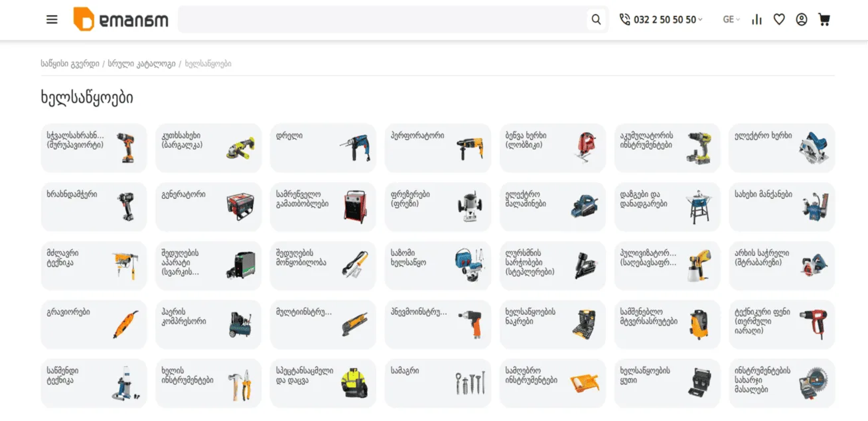Click the ხელსაწყოები breadcrumb text
868x421 pixels.
click(208, 64)
